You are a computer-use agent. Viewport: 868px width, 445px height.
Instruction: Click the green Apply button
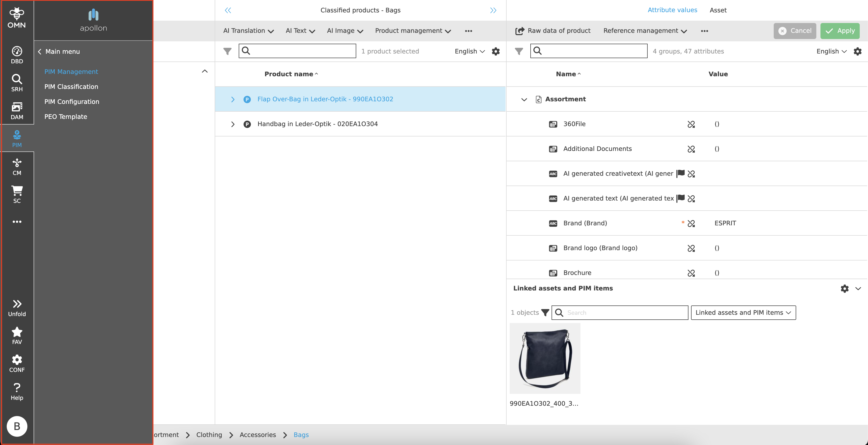tap(840, 31)
